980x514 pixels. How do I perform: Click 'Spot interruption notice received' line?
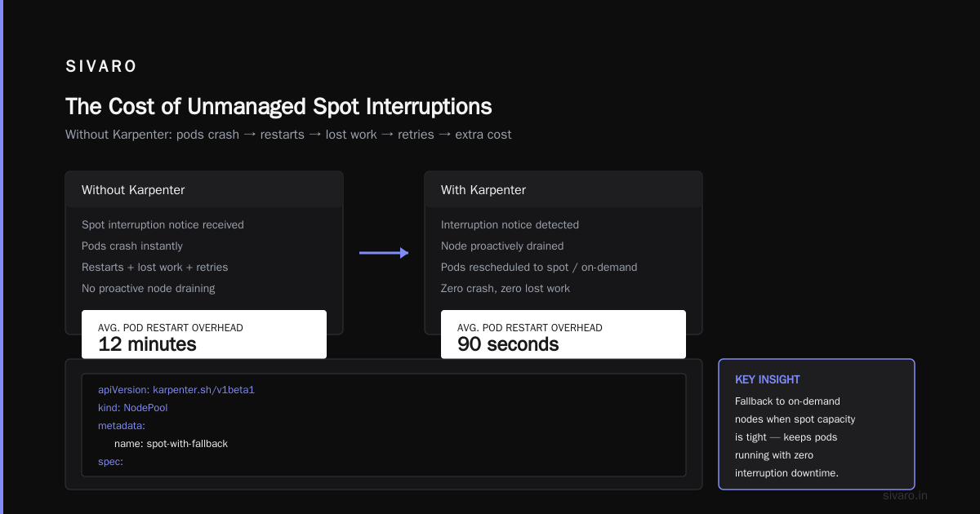point(163,224)
